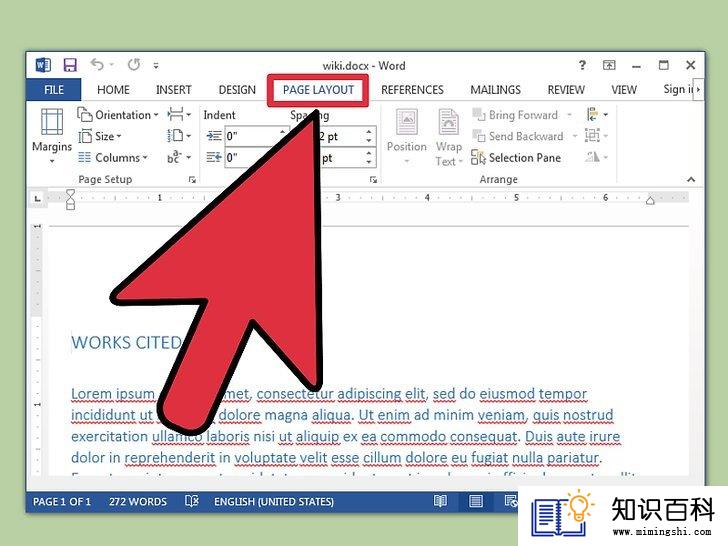
Task: Open Customize Quick Access Toolbar arrow
Action: 156,65
